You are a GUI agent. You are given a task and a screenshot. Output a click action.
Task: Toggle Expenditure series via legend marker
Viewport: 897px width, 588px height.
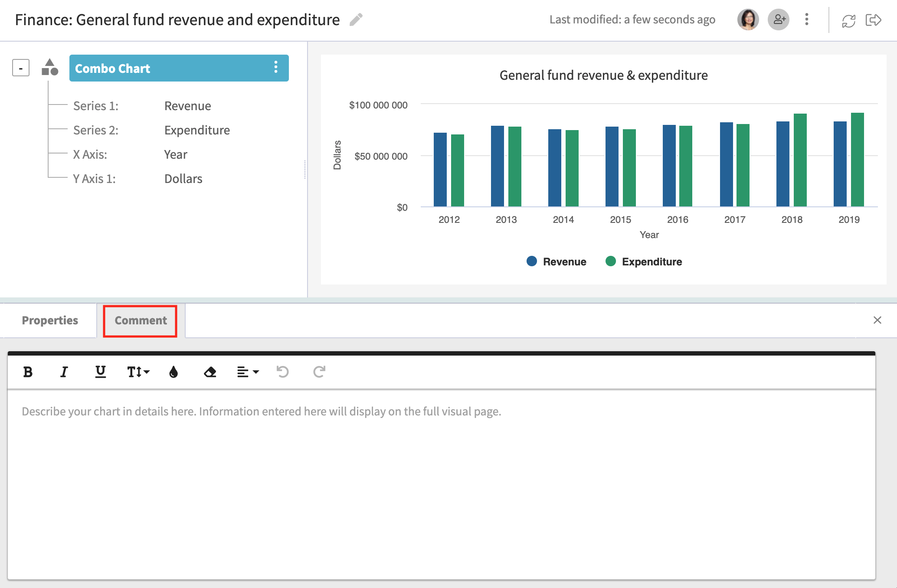click(x=611, y=261)
